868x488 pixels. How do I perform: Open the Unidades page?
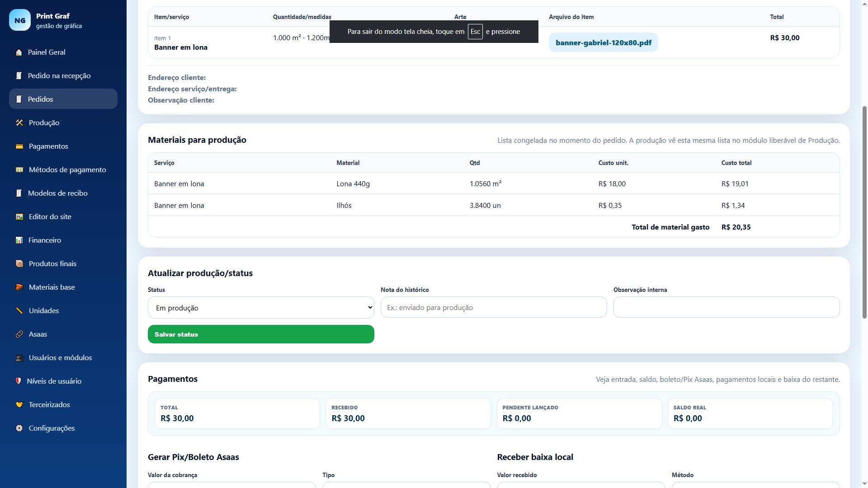(63, 311)
